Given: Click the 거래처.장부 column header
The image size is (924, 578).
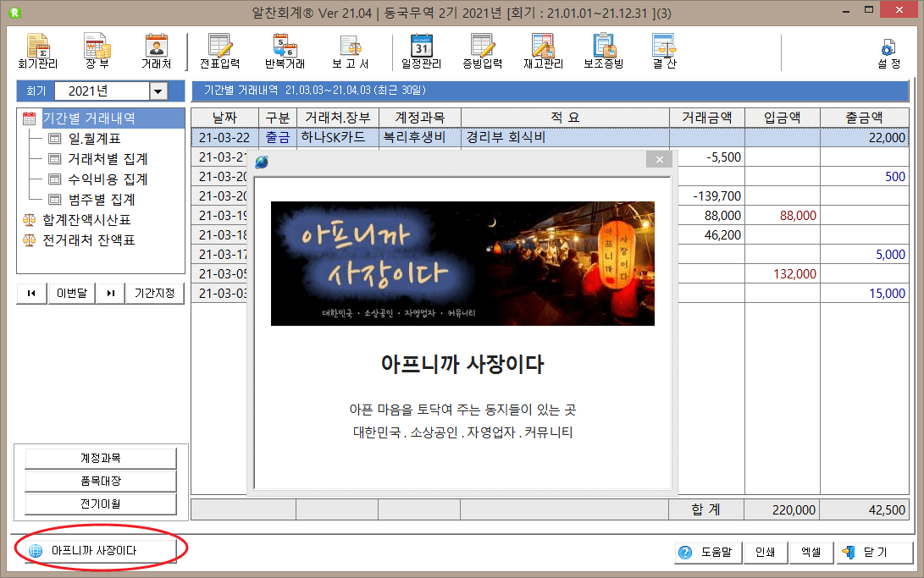Looking at the screenshot, I should coord(338,118).
